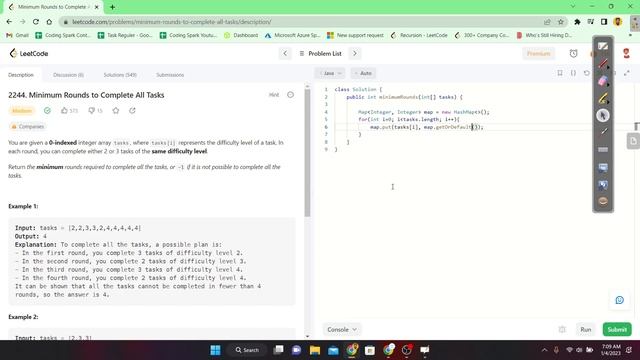Open the user profile avatar
The height and width of the screenshot is (360, 640).
626,53
